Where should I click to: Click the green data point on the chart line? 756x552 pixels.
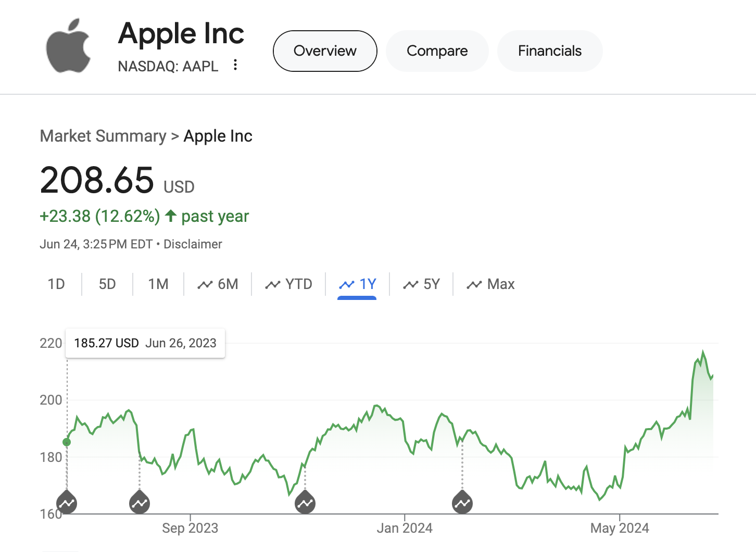tap(67, 442)
